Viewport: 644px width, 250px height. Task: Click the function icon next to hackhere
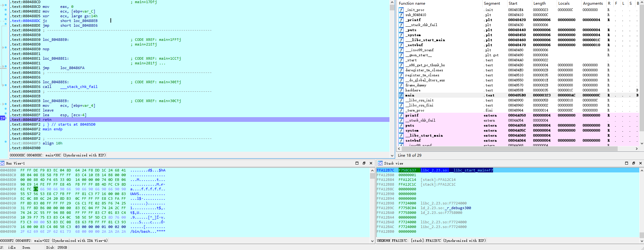tap(401, 90)
